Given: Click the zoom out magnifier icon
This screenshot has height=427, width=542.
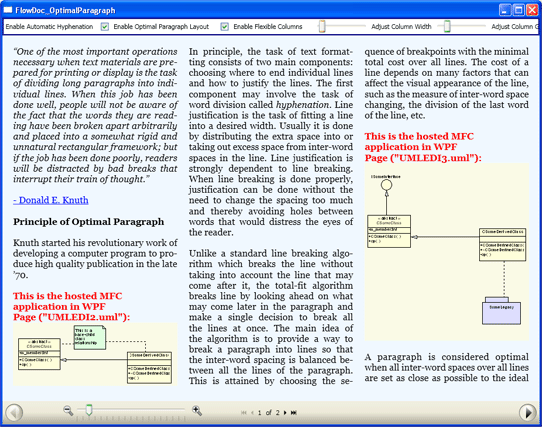Looking at the screenshot, I should (68, 410).
